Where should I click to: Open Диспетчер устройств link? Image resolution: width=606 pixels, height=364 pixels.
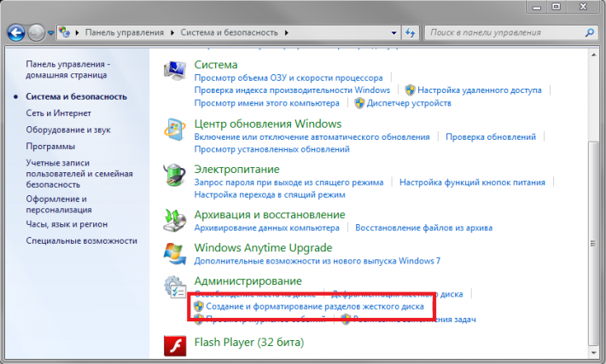[x=409, y=103]
